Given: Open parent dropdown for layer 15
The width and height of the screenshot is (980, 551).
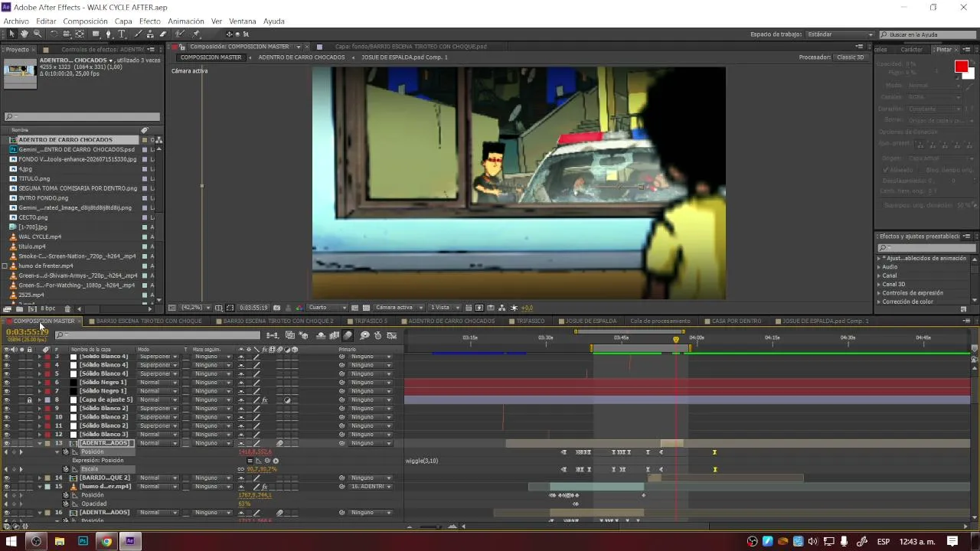Looking at the screenshot, I should (x=371, y=487).
